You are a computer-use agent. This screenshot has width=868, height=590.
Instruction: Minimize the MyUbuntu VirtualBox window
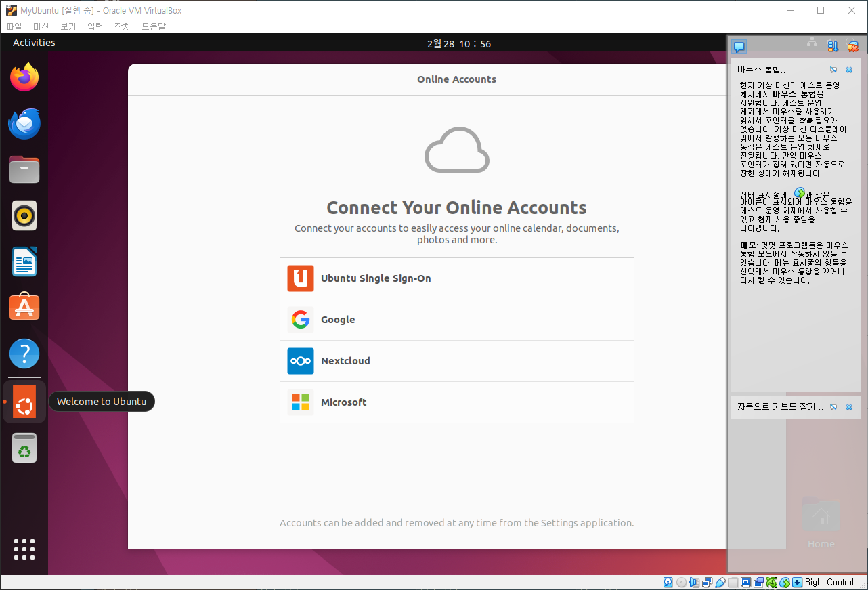790,10
